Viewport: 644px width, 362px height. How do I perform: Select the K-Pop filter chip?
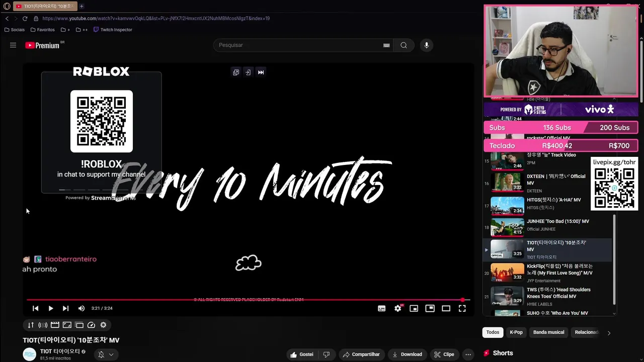click(516, 332)
